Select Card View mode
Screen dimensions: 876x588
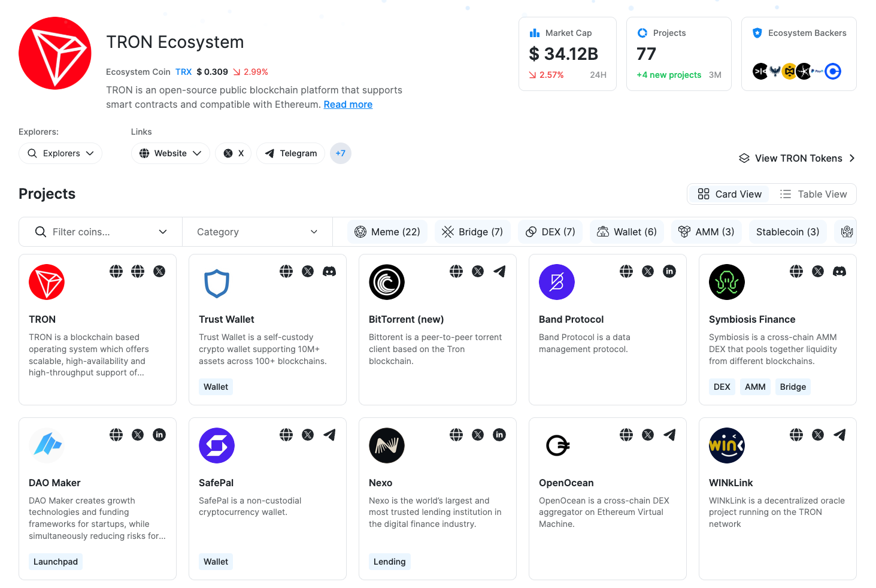tap(729, 194)
